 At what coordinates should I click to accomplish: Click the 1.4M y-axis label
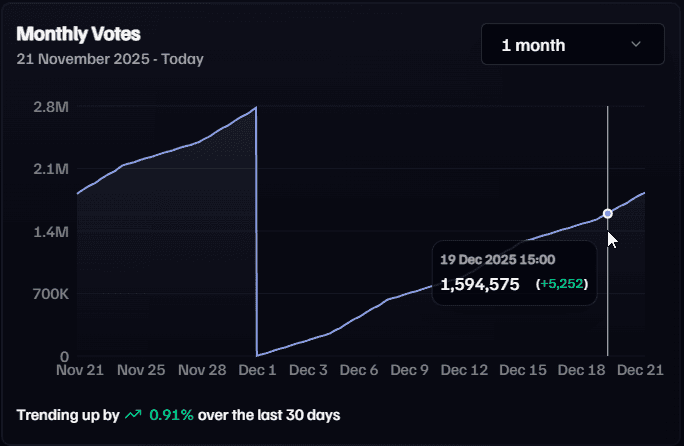pos(49,232)
